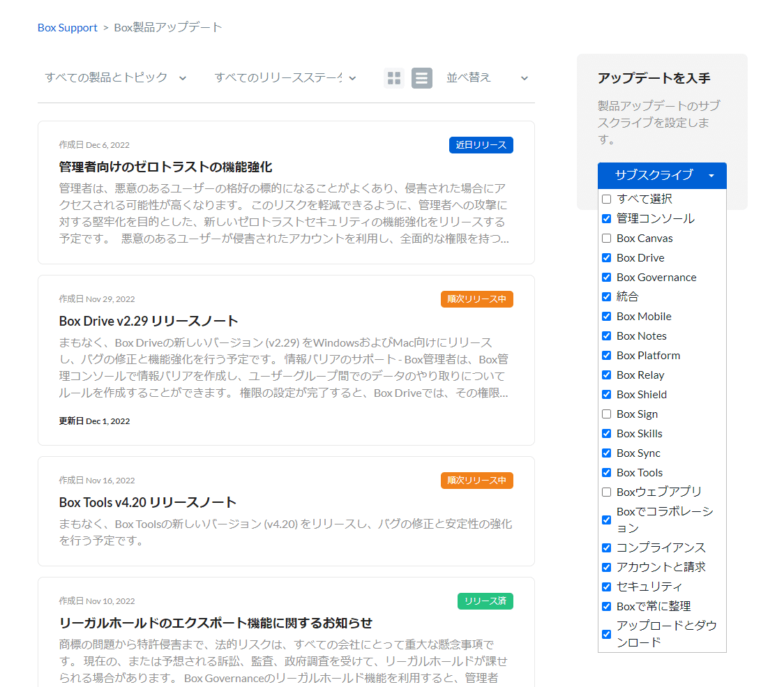Click the Box Support breadcrumb link
Viewport: 784px width, 687px height.
(67, 27)
